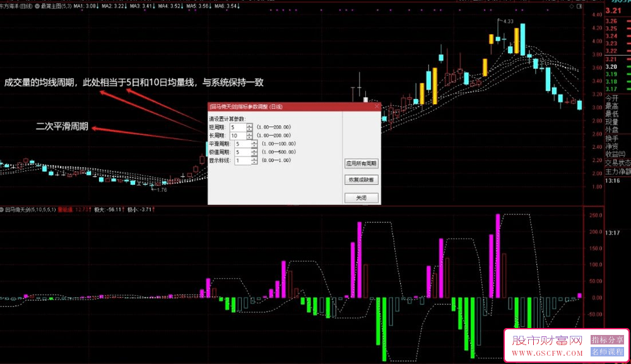The height and width of the screenshot is (364, 631).
Task: Increase 短周期 value with up arrow
Action: click(x=249, y=126)
